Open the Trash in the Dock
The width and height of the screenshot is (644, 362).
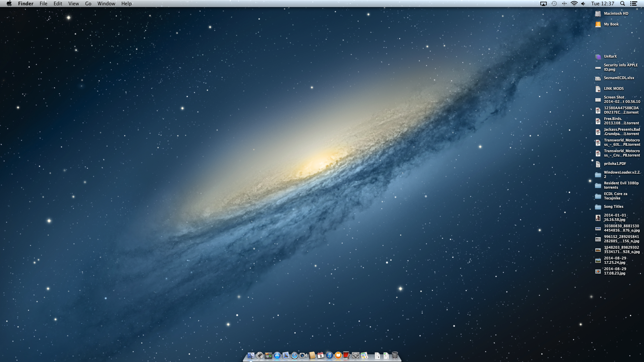pos(395,355)
